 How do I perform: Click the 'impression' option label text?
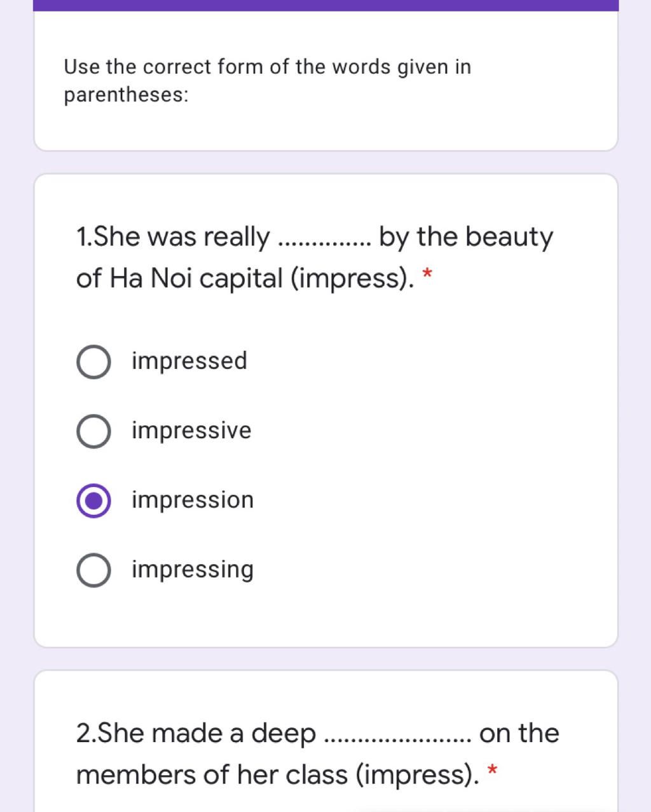pyautogui.click(x=193, y=500)
